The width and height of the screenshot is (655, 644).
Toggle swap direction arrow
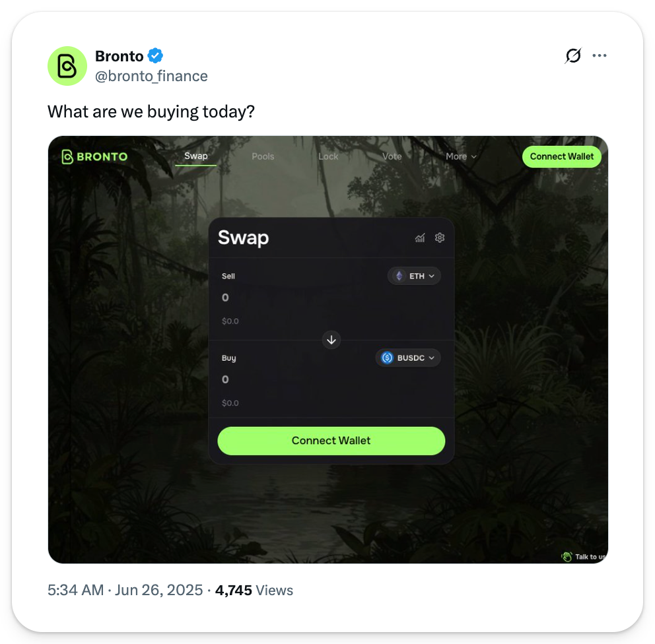coord(331,340)
